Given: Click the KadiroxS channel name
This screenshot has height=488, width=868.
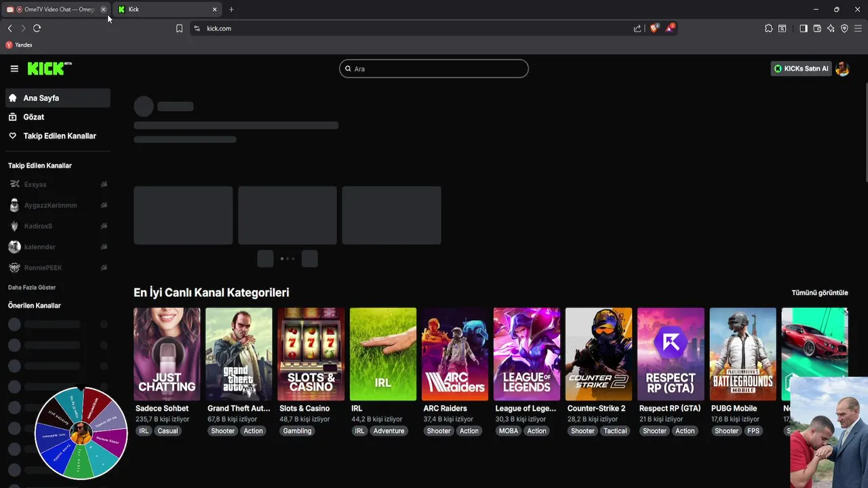Looking at the screenshot, I should point(38,226).
